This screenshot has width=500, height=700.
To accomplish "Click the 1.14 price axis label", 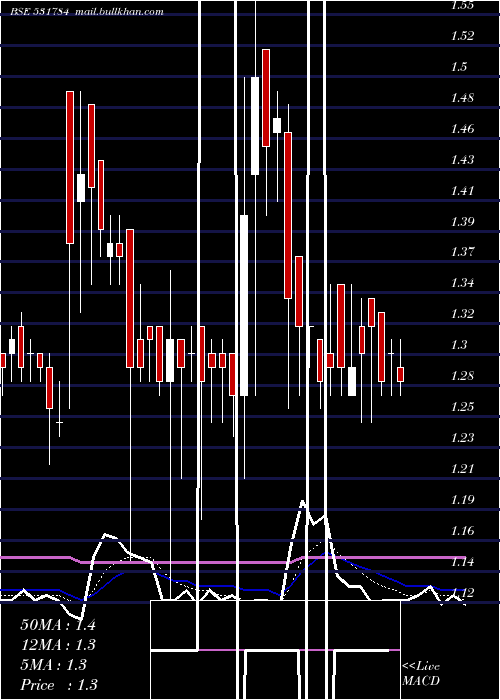I will (x=462, y=562).
